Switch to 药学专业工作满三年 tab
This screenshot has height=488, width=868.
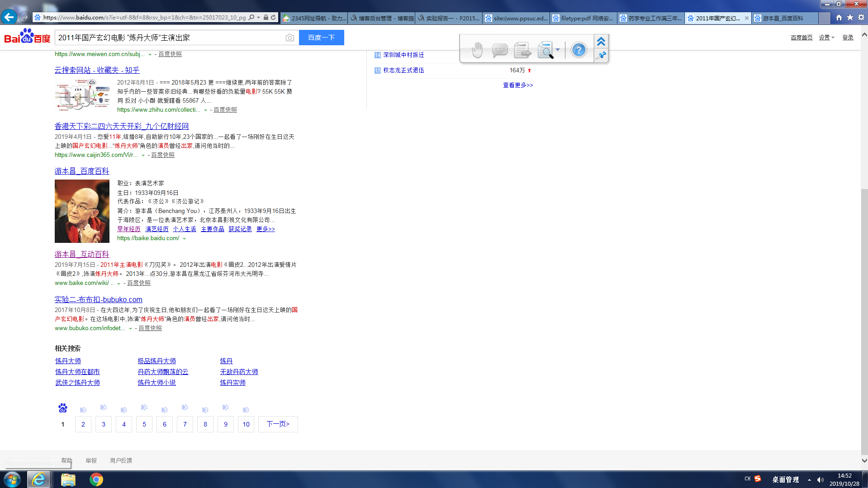[651, 18]
